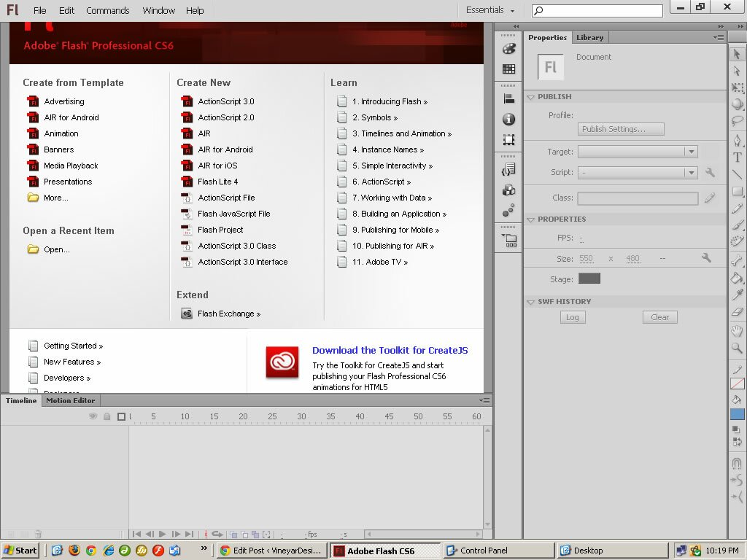Toggle Onion Skin in timeline
Viewport: 747px width, 560px height.
pyautogui.click(x=234, y=534)
